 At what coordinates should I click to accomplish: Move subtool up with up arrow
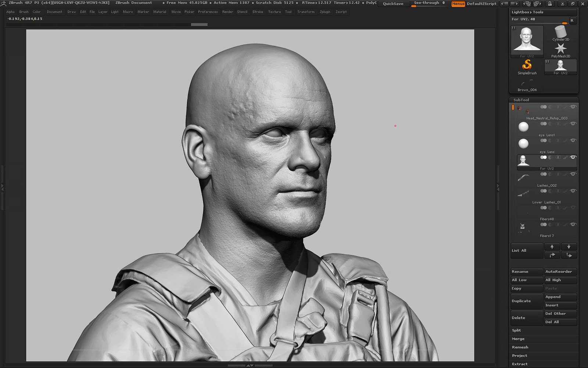(x=552, y=247)
